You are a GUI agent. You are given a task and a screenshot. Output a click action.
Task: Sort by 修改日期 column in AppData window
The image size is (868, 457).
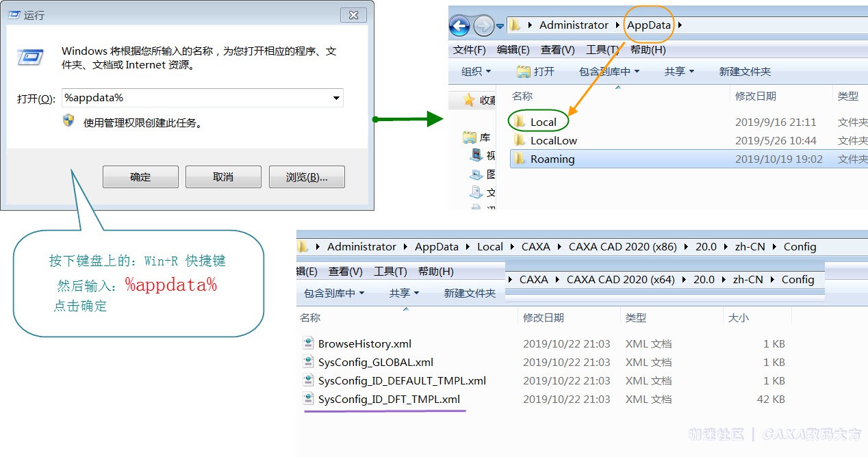pos(755,96)
